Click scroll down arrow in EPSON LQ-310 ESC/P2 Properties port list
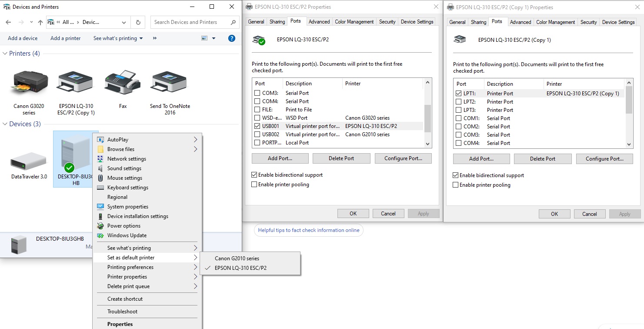 [427, 144]
